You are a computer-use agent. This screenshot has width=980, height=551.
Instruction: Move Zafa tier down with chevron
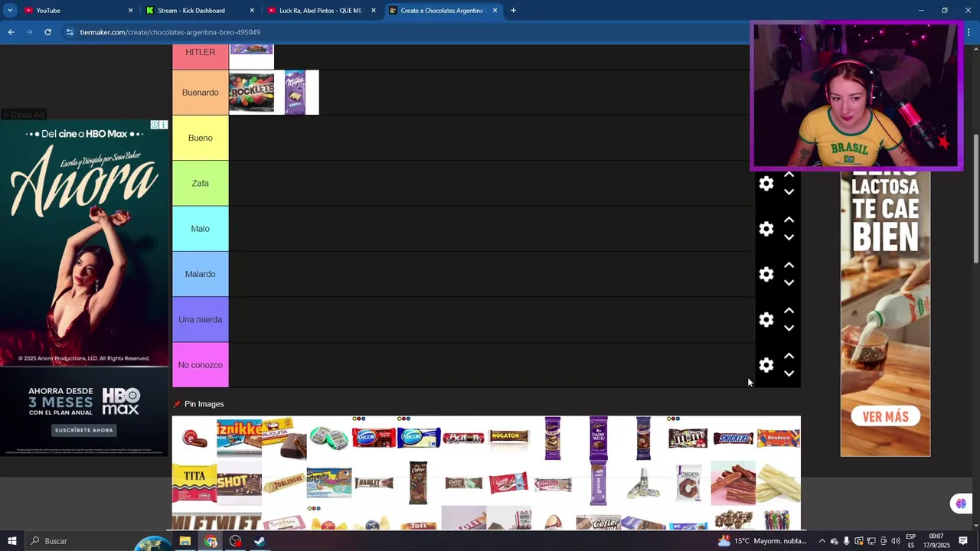click(789, 192)
